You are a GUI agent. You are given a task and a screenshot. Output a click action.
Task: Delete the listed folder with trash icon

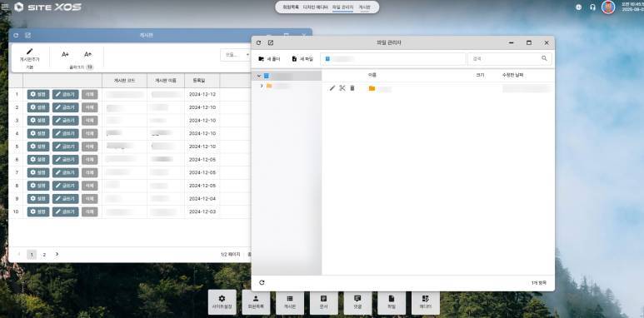click(352, 88)
